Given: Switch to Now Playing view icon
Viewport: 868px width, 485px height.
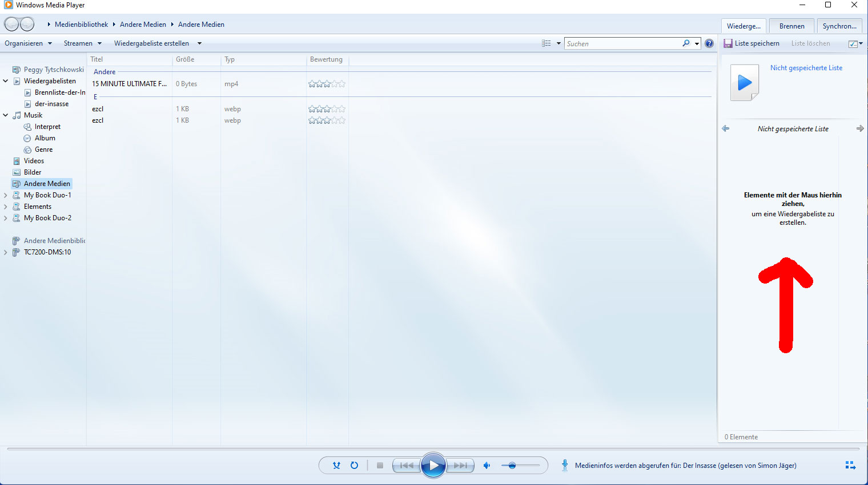Looking at the screenshot, I should [850, 466].
